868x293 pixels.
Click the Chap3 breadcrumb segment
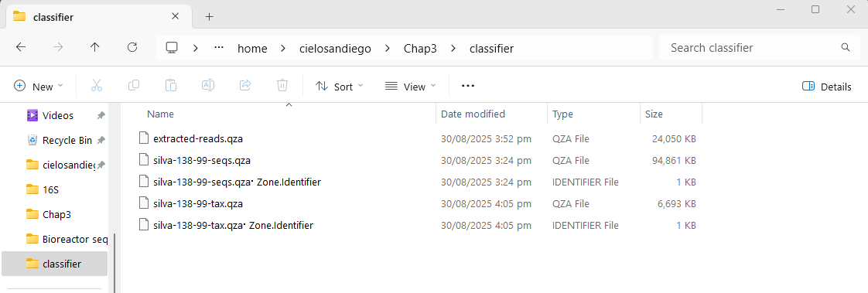pyautogui.click(x=420, y=49)
